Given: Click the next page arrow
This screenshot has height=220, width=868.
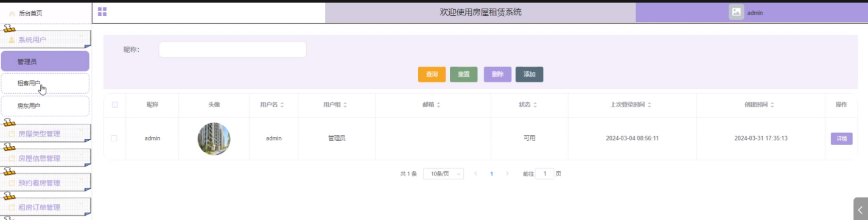Looking at the screenshot, I should coord(507,174).
